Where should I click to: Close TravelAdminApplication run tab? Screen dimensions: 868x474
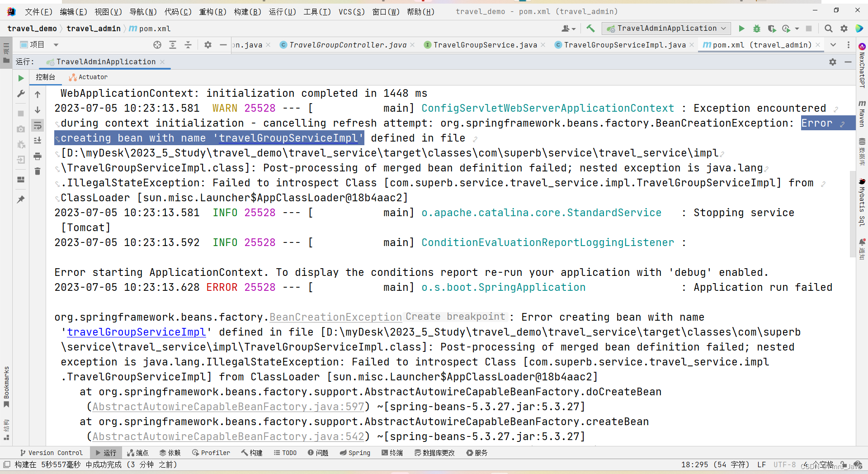[162, 62]
